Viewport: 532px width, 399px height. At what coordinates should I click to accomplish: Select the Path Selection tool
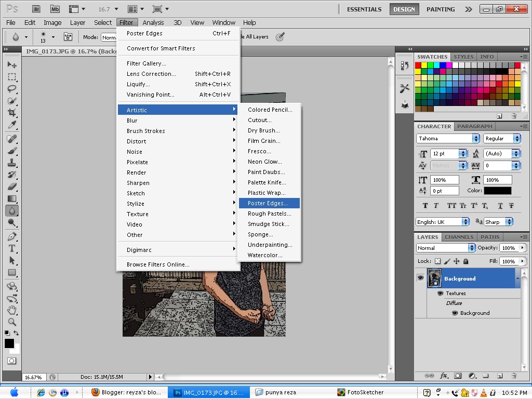[12, 261]
